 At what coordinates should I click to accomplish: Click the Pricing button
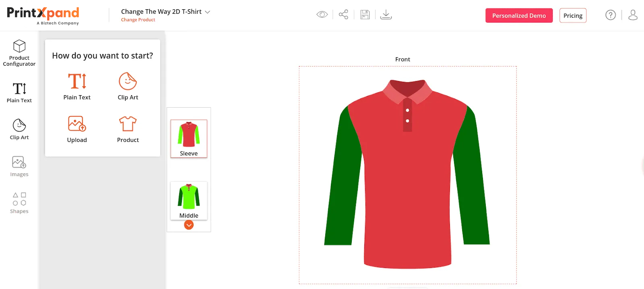[573, 16]
